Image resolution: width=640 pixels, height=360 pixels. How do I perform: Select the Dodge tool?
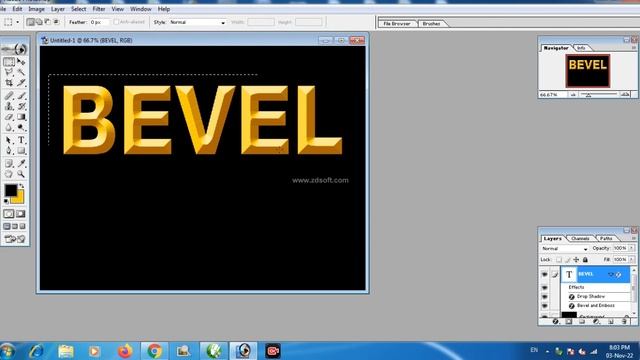point(21,128)
